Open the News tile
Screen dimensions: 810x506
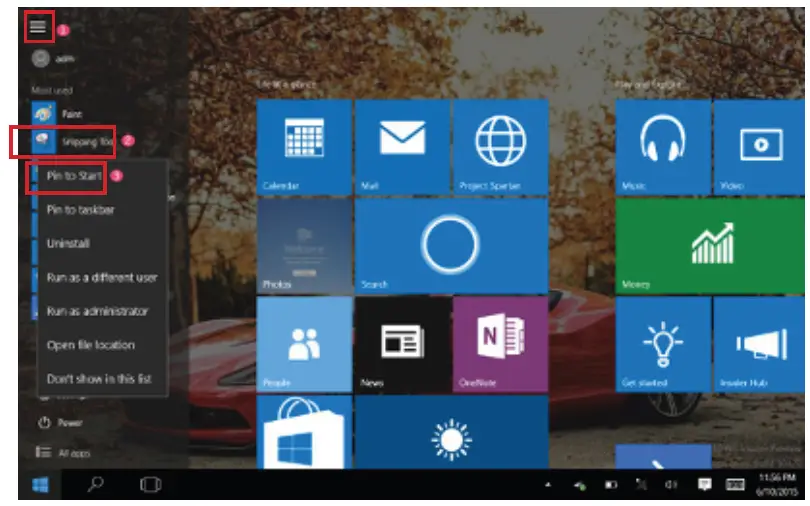402,344
